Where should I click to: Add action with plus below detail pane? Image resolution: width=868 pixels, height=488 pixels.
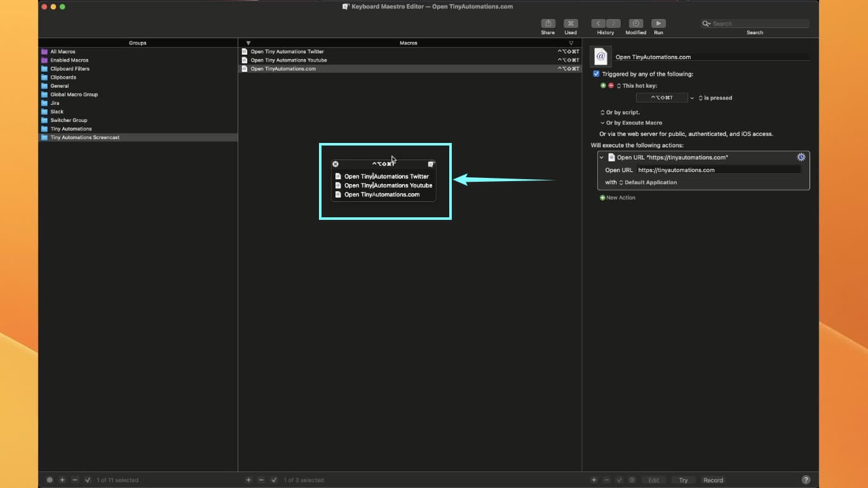point(594,480)
